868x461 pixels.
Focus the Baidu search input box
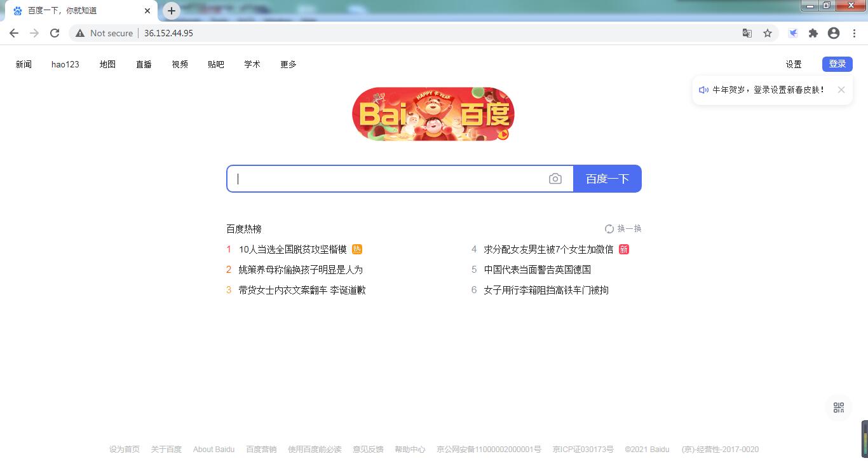388,179
